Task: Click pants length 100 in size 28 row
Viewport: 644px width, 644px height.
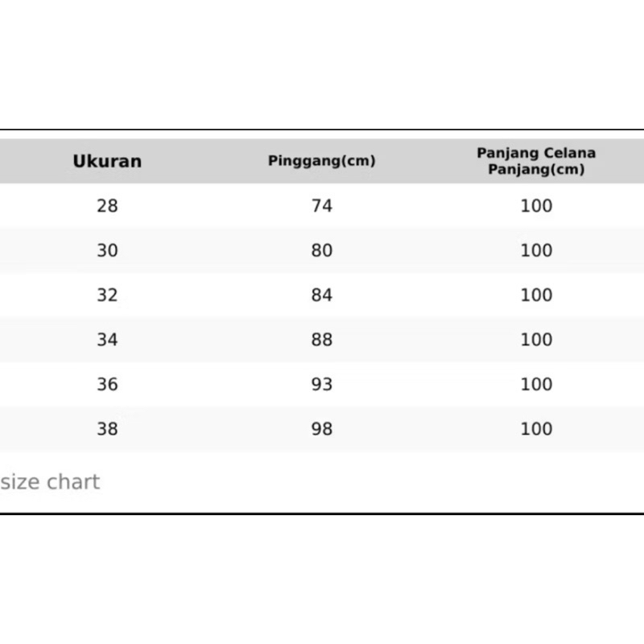Action: coord(536,206)
